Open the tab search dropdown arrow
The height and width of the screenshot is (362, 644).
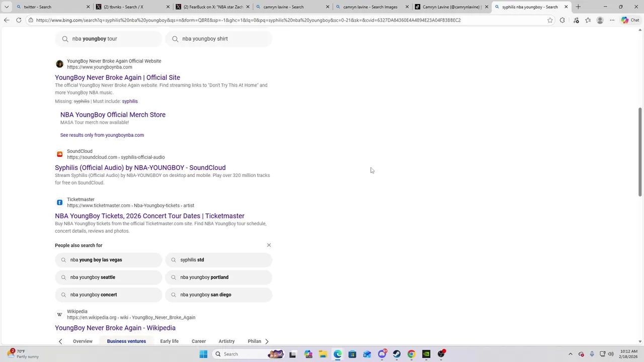pos(7,7)
